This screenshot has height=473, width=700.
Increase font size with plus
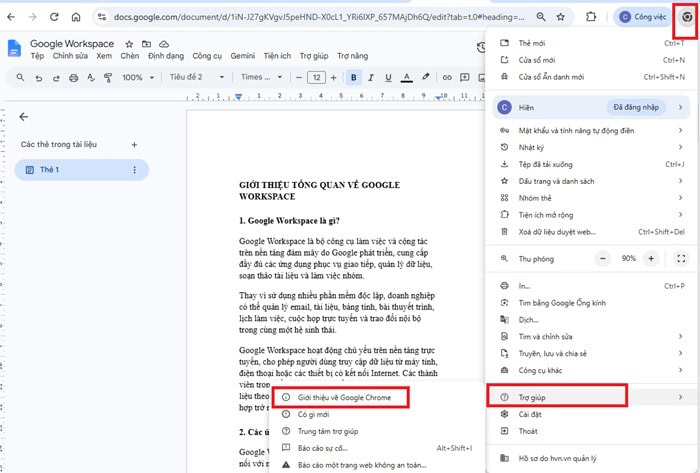tap(333, 78)
